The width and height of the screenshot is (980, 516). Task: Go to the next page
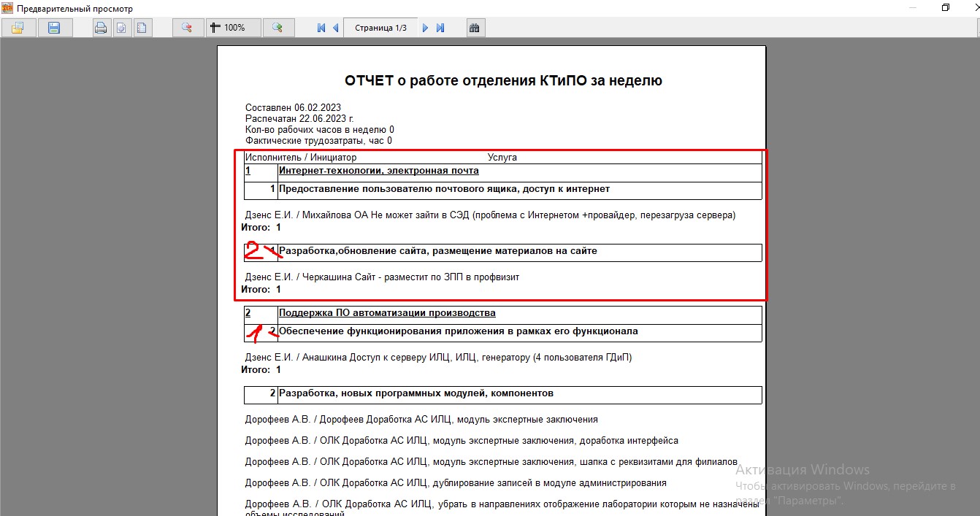(426, 28)
